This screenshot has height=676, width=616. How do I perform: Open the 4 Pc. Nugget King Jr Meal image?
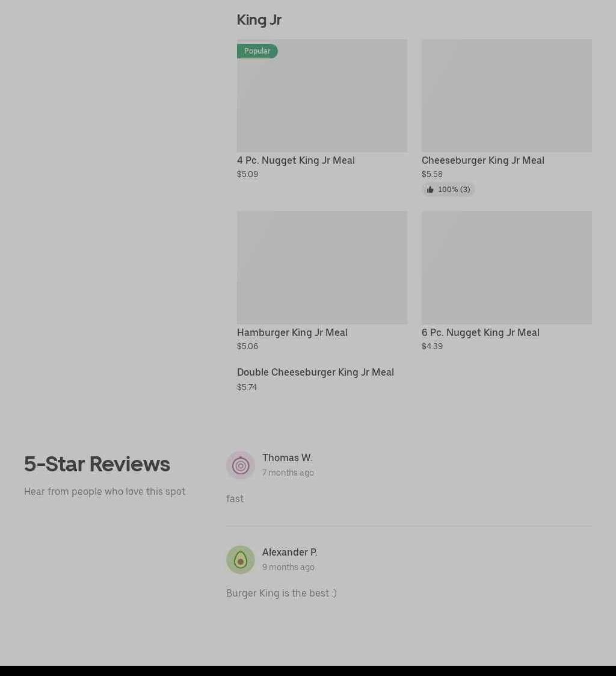[x=322, y=96]
